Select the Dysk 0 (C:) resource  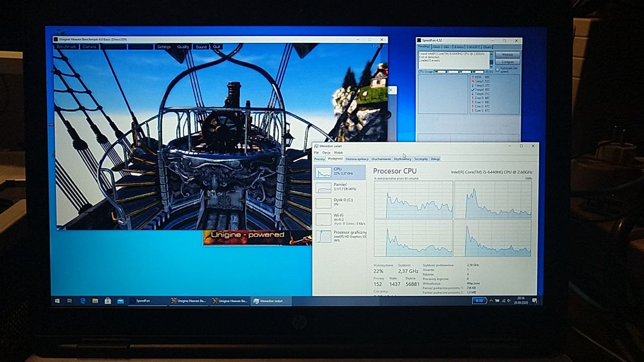point(340,202)
